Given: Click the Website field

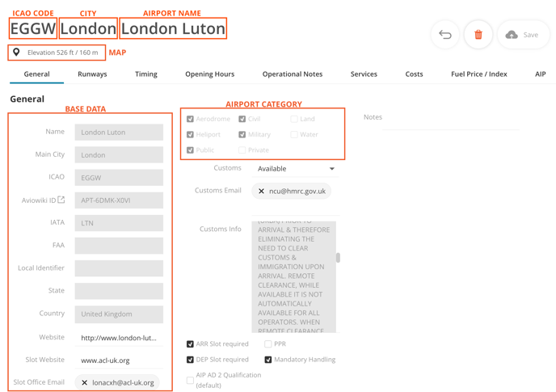Looking at the screenshot, I should [x=119, y=338].
